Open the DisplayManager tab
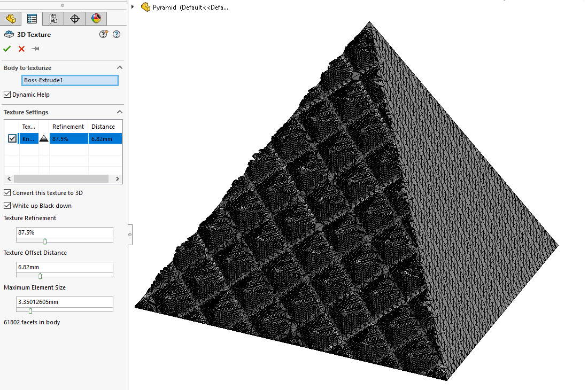This screenshot has height=390, width=588. pos(96,18)
